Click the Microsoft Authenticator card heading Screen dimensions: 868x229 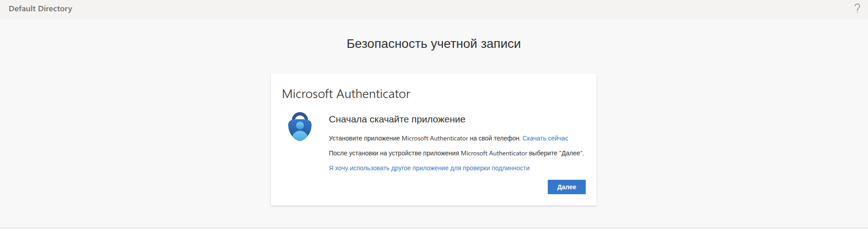(346, 94)
